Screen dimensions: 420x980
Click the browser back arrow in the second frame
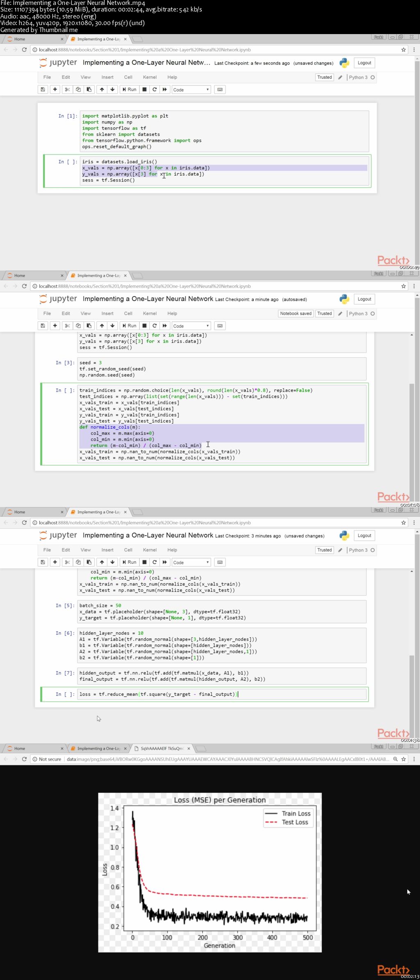pyautogui.click(x=6, y=286)
